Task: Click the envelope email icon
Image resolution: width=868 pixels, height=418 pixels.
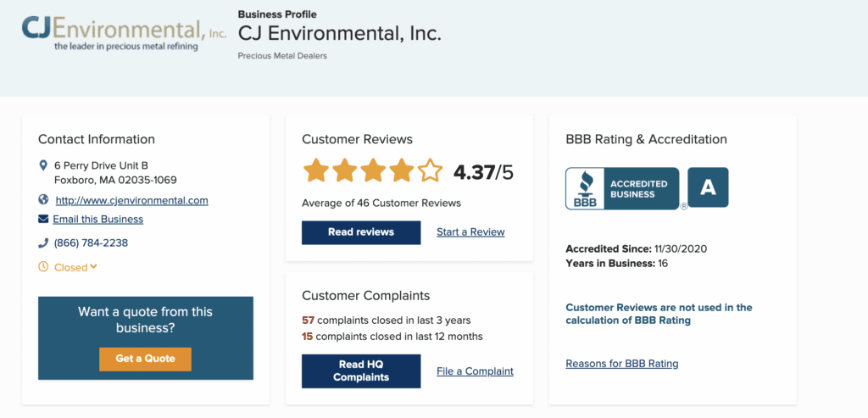Action: click(43, 220)
